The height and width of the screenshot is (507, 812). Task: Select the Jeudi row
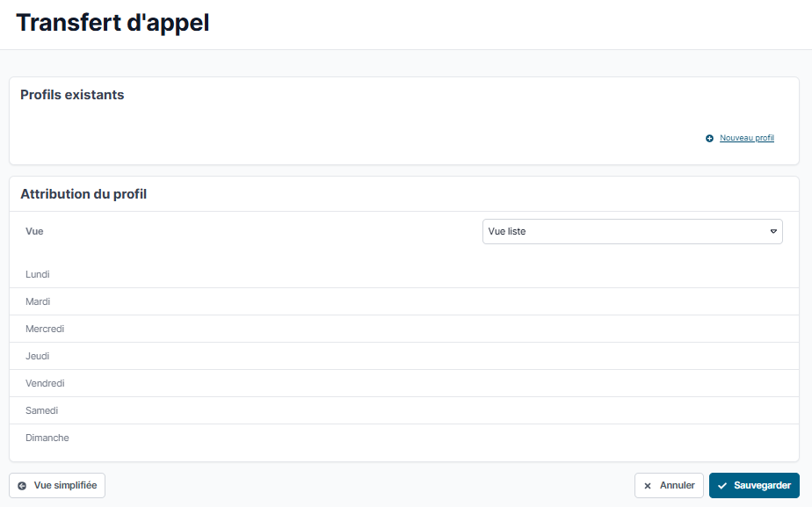click(x=38, y=356)
